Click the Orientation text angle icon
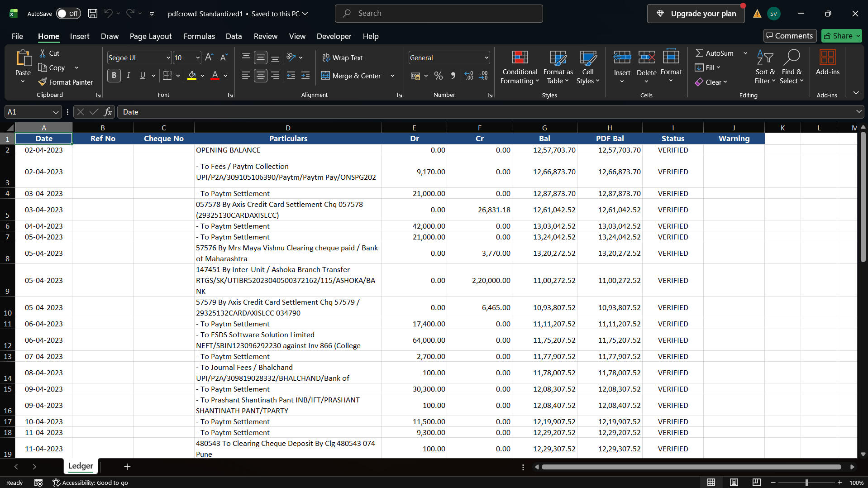Screen dimensions: 868x488 coord(291,57)
